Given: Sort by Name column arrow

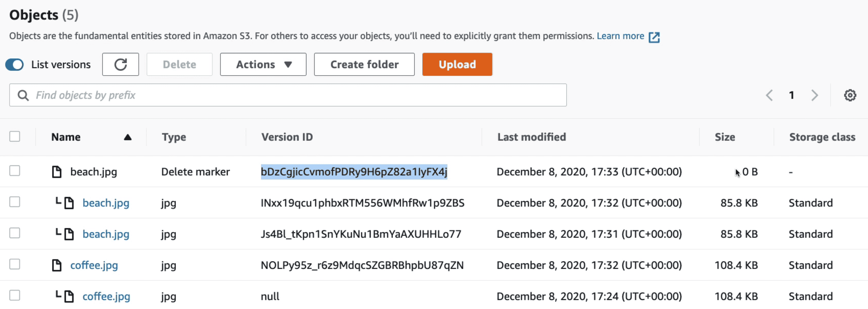Looking at the screenshot, I should 127,137.
